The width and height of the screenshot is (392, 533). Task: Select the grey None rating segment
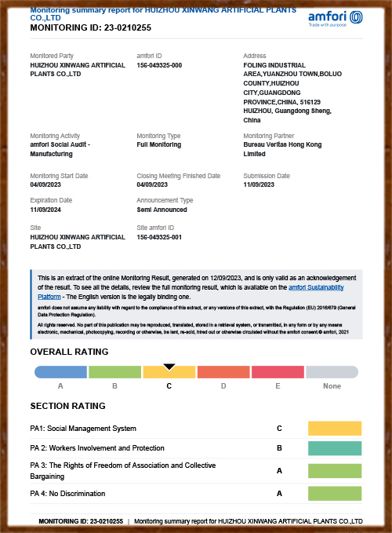[332, 372]
